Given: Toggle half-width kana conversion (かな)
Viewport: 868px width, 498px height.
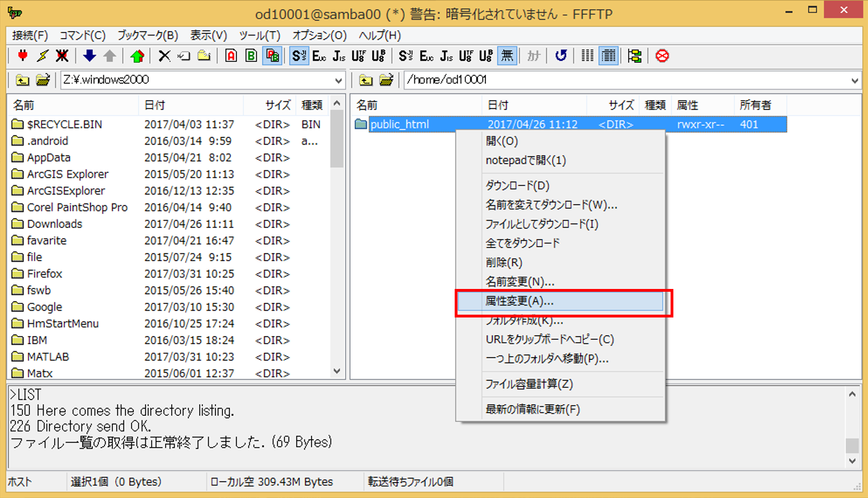Looking at the screenshot, I should (x=534, y=56).
